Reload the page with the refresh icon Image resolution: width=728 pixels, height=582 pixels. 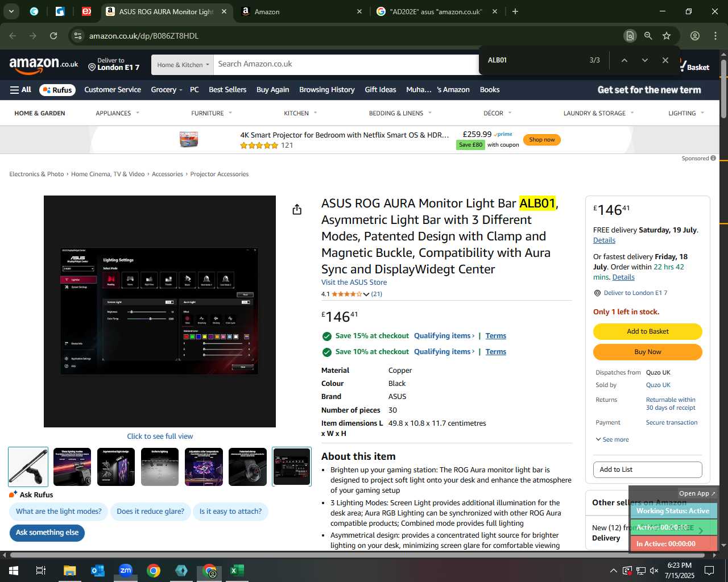click(x=53, y=36)
